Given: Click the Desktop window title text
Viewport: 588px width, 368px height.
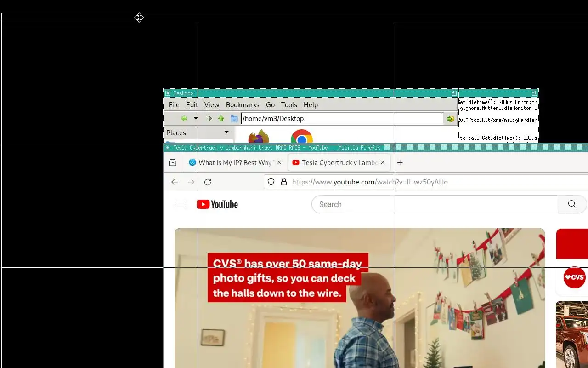Looking at the screenshot, I should (x=183, y=93).
